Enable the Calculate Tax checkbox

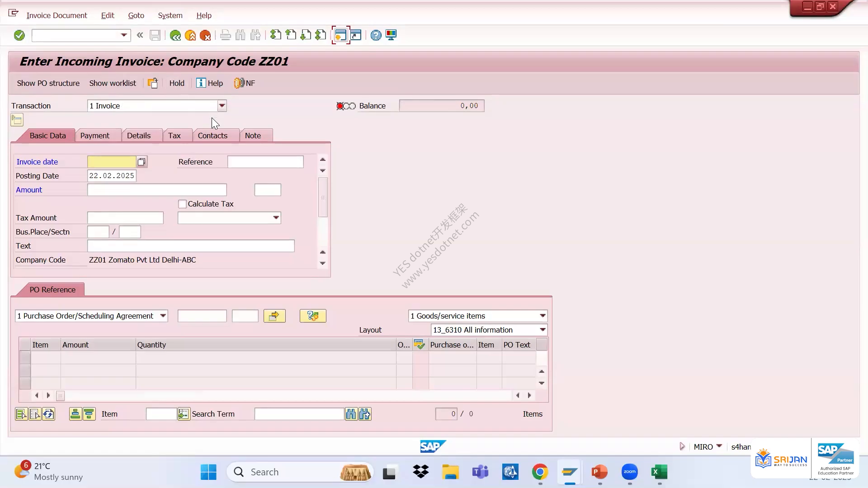[182, 204]
